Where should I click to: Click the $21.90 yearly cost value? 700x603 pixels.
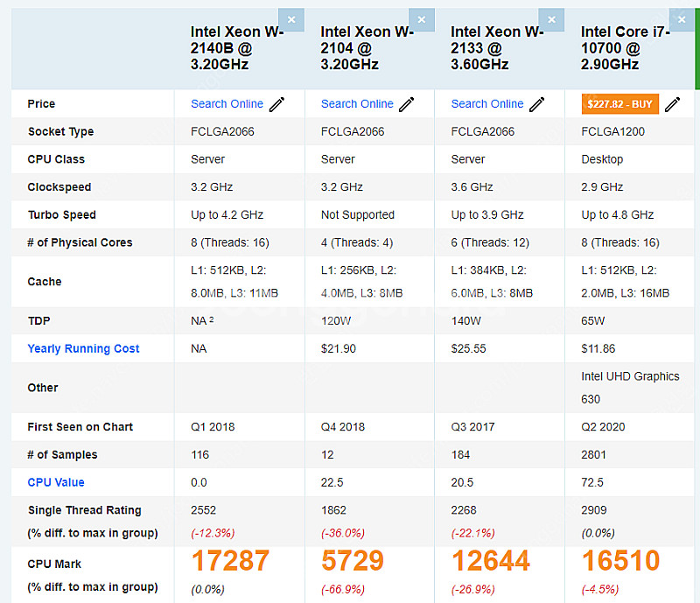pyautogui.click(x=339, y=349)
